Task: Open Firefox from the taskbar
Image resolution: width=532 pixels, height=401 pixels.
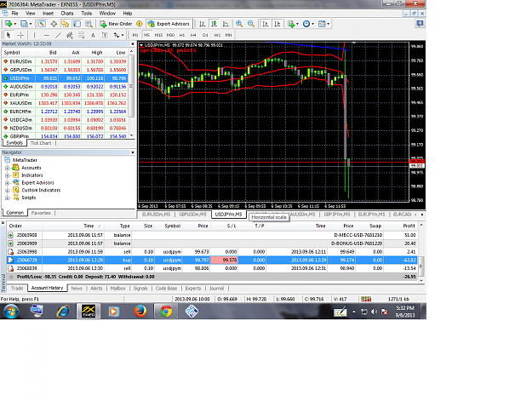Action: (x=140, y=311)
